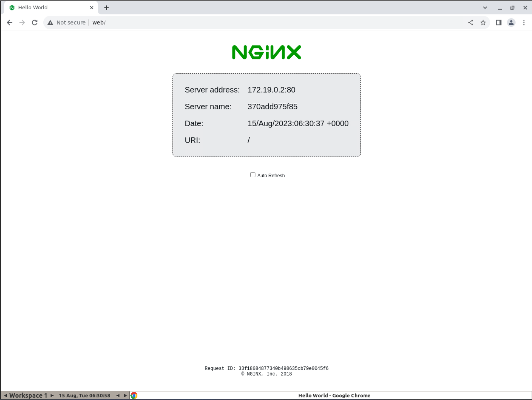Minimize the Chrome window
The height and width of the screenshot is (400, 532).
click(500, 8)
